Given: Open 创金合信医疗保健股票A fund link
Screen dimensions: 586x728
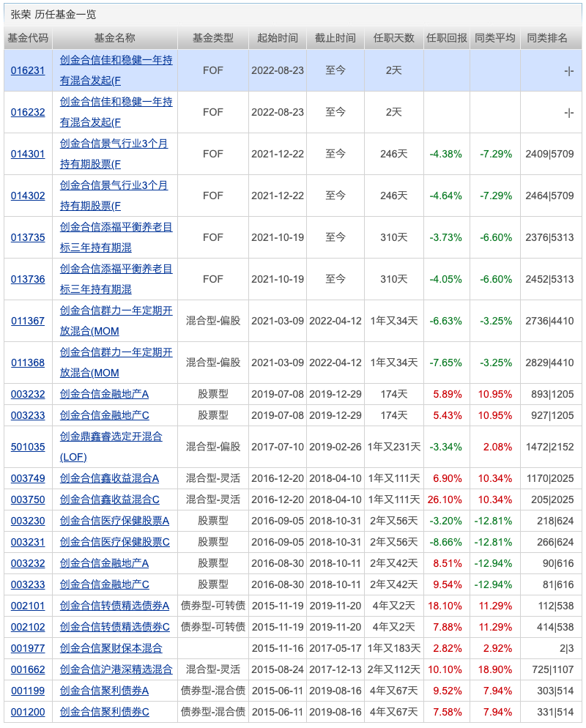Looking at the screenshot, I should (114, 521).
